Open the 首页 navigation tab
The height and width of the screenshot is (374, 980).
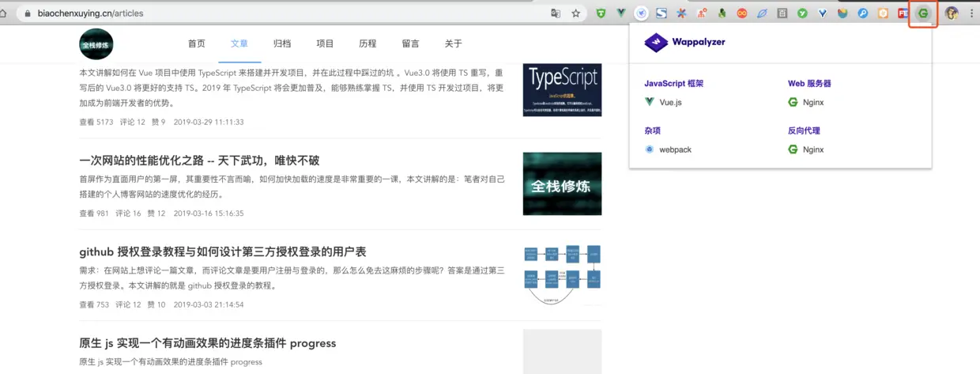[x=197, y=43]
